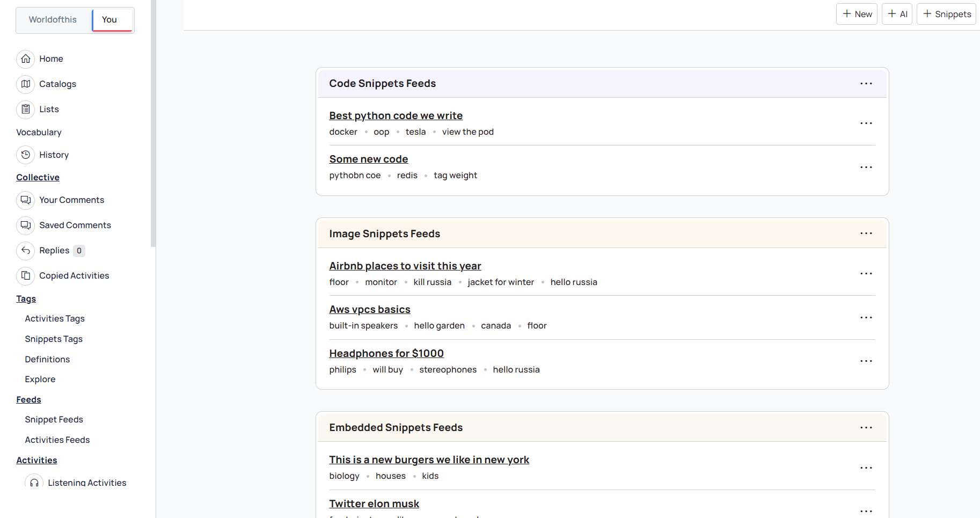Click the sidebar vertical scrollbar
Image resolution: width=980 pixels, height=518 pixels.
pyautogui.click(x=153, y=123)
